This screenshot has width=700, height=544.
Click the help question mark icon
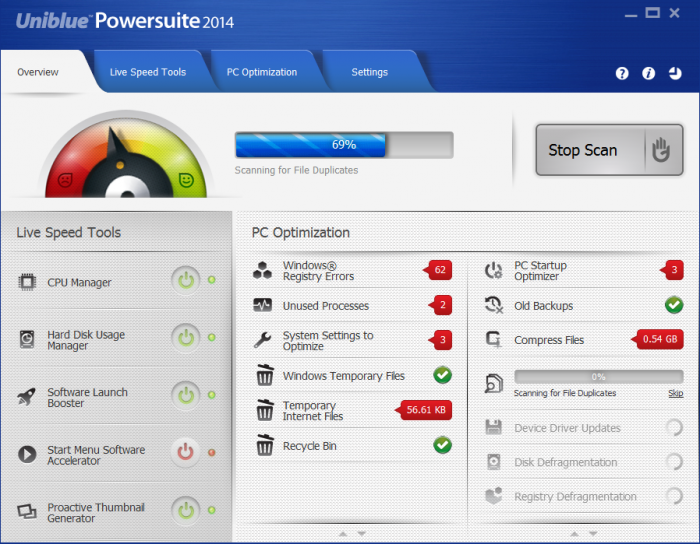coord(622,73)
